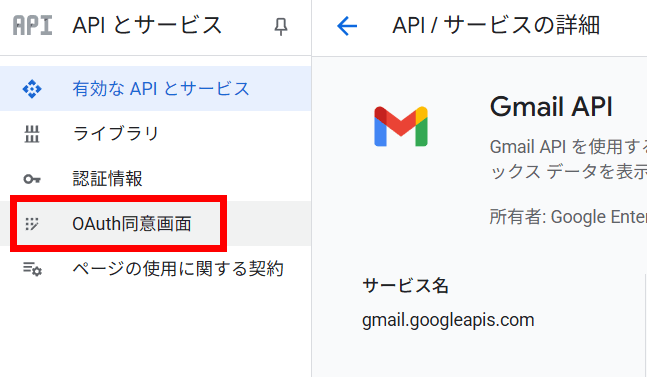The height and width of the screenshot is (377, 647).
Task: Open 認証情報 credentials page
Action: coord(156,179)
